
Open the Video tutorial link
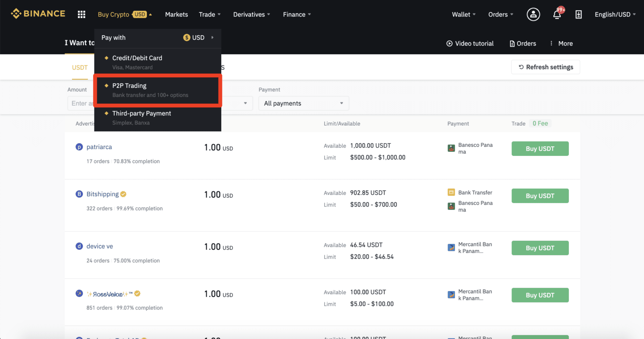coord(470,44)
